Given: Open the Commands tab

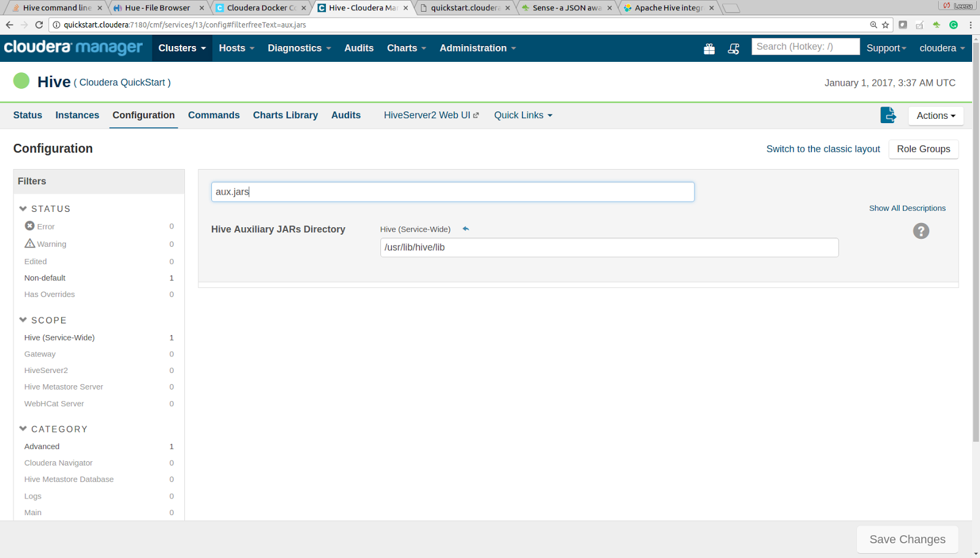Looking at the screenshot, I should [214, 115].
